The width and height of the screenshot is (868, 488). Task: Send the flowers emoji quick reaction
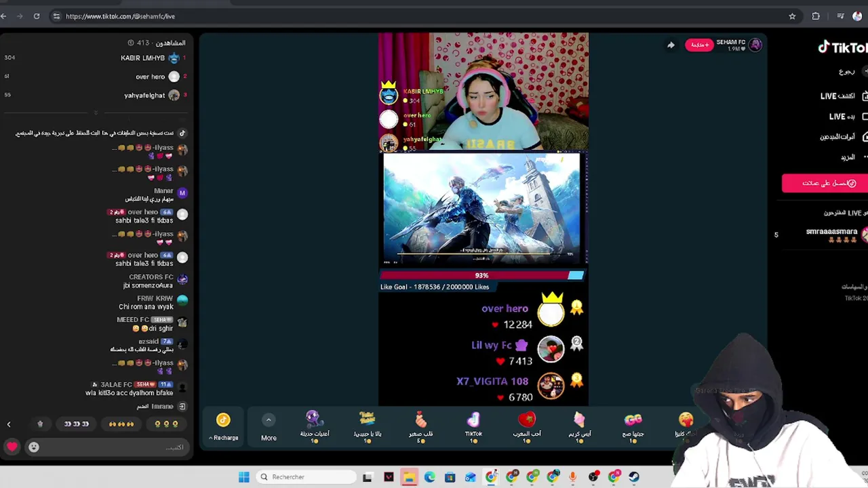point(167,424)
